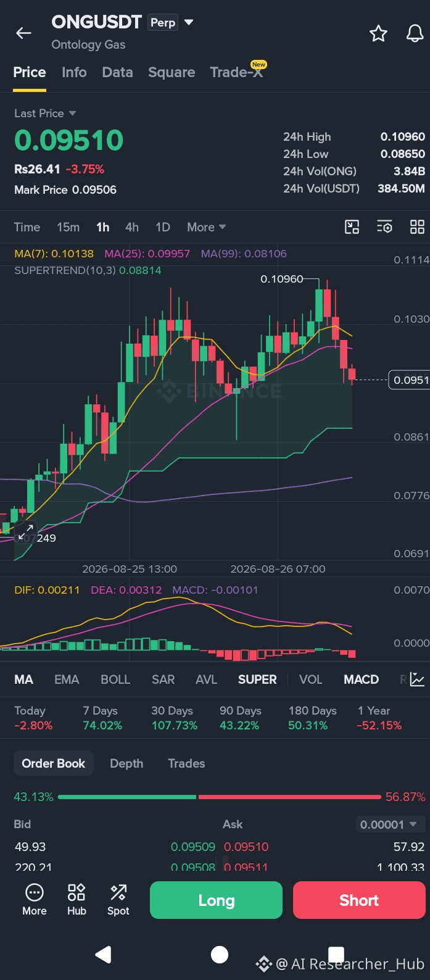Tap the 1 Year -52.15% performance
430x980 pixels.
click(379, 718)
